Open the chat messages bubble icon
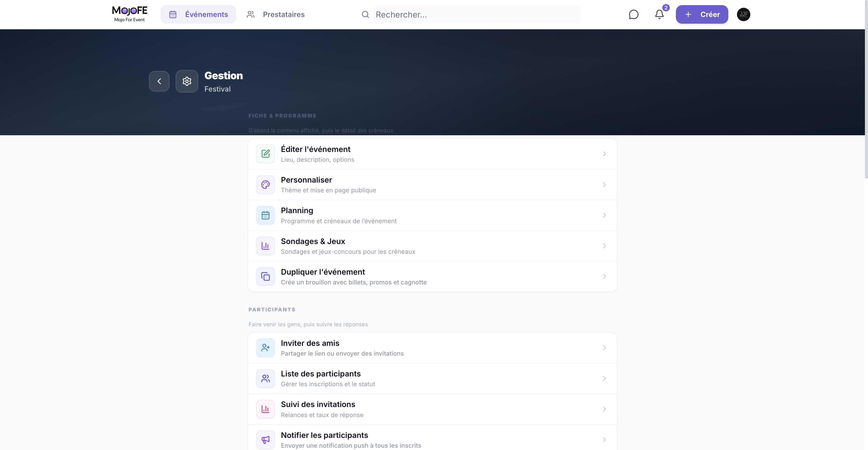Viewport: 868px width, 450px height. coord(634,14)
